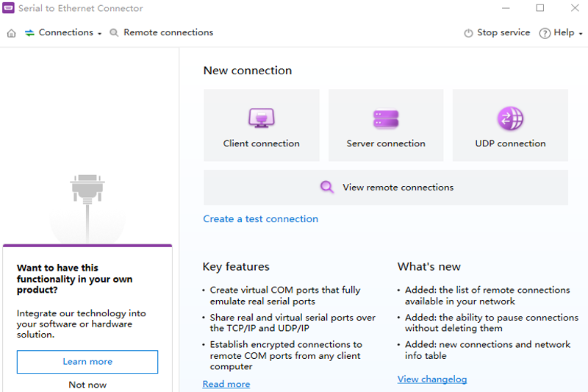Screen dimensions: 588x392
Task: Click the Help question mark icon
Action: pos(545,33)
